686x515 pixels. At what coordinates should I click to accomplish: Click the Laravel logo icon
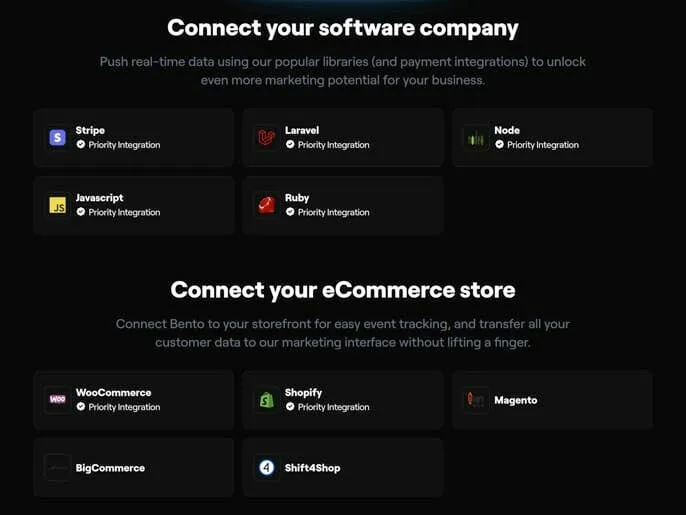(267, 138)
